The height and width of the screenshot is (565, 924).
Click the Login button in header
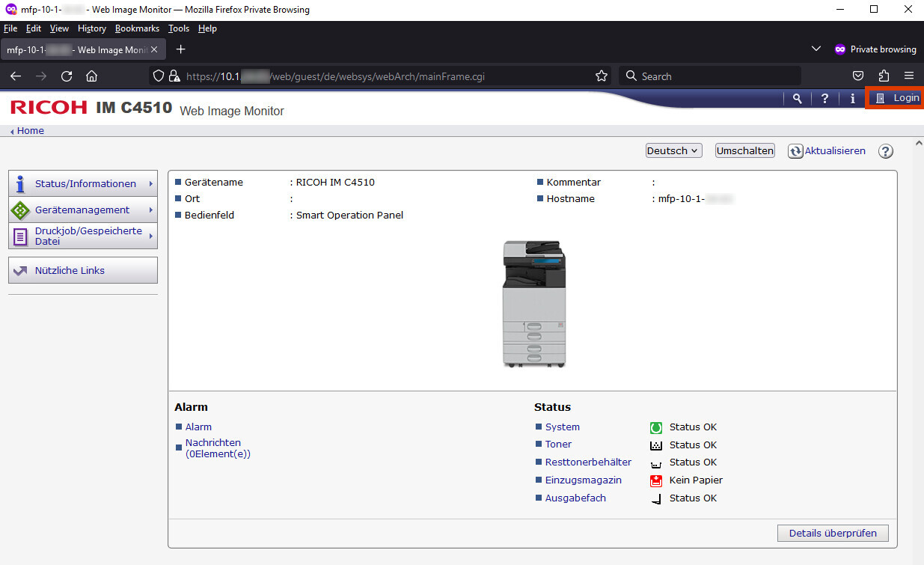pos(895,98)
